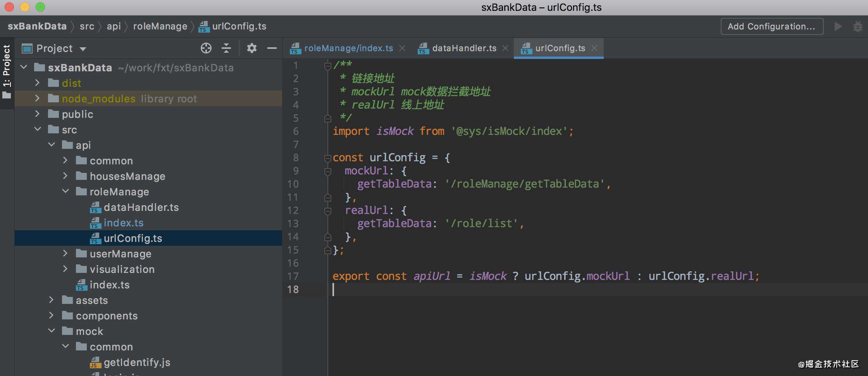Click the fold marker beside realUrl line 12
868x376 pixels.
(x=328, y=211)
